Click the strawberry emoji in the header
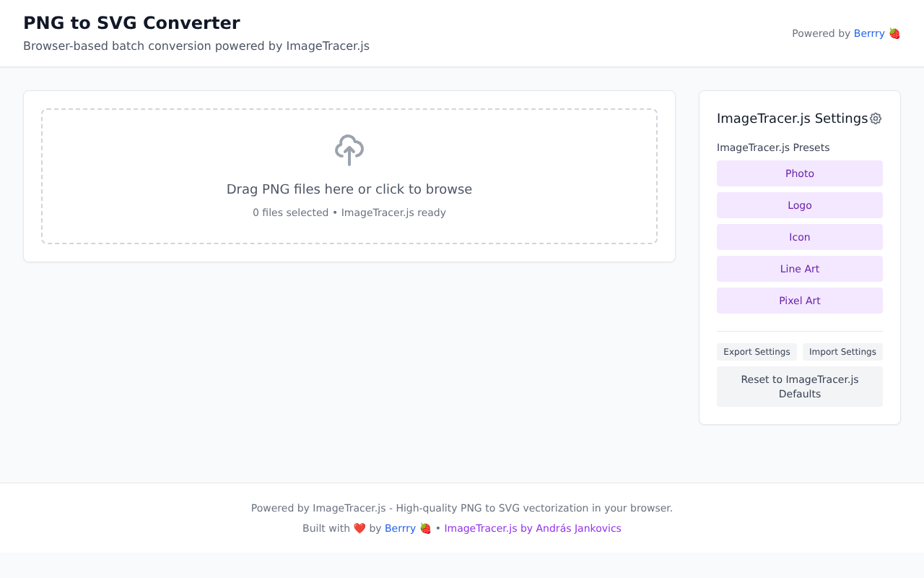The height and width of the screenshot is (578, 924). click(894, 33)
